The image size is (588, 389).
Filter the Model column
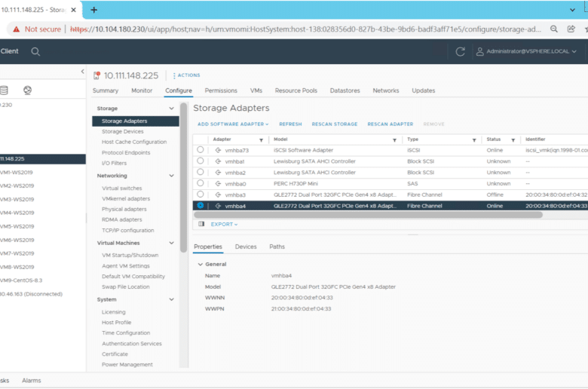click(394, 140)
